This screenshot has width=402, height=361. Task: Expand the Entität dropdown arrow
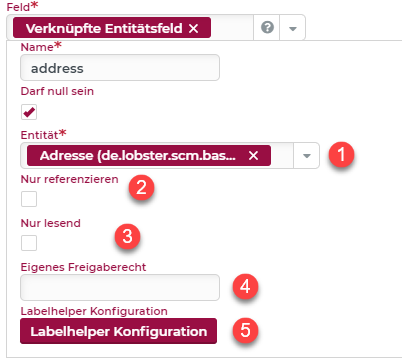[x=306, y=156]
